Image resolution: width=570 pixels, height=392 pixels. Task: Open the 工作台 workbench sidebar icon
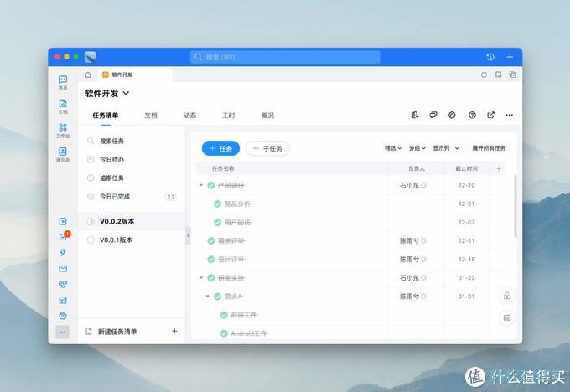[63, 131]
